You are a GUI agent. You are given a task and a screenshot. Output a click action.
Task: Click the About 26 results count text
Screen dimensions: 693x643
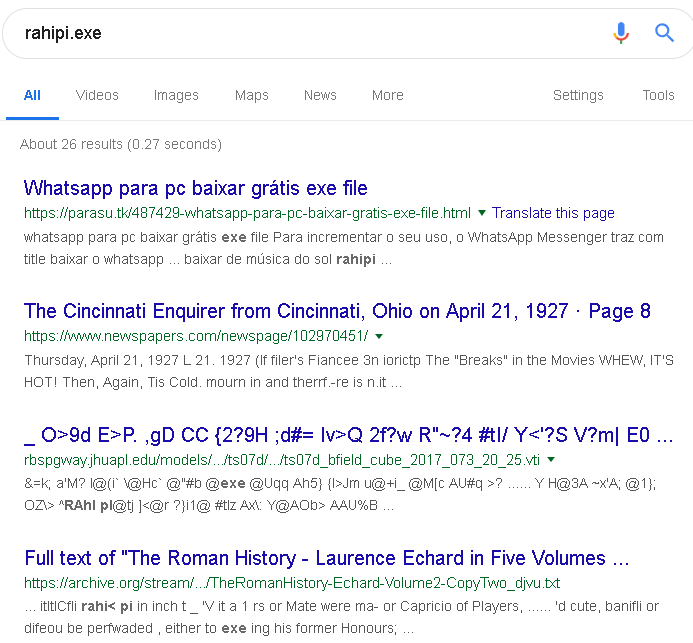pos(121,144)
